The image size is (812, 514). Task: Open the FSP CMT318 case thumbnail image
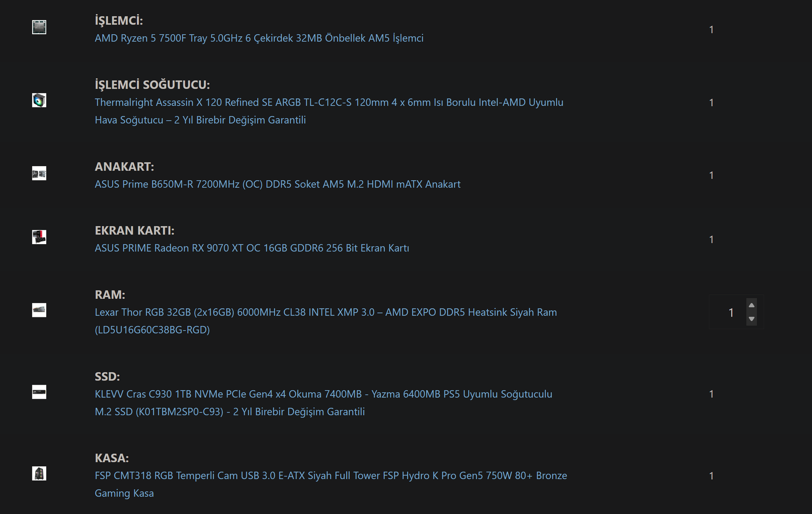coord(39,474)
